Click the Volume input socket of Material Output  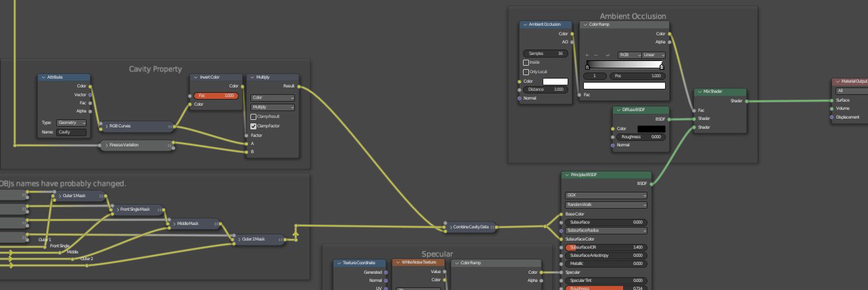(x=833, y=108)
